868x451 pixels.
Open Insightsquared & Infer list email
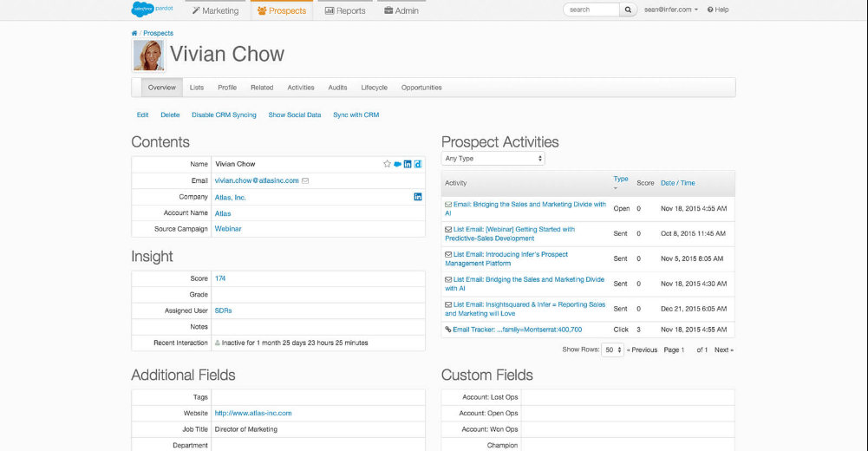[x=525, y=309]
